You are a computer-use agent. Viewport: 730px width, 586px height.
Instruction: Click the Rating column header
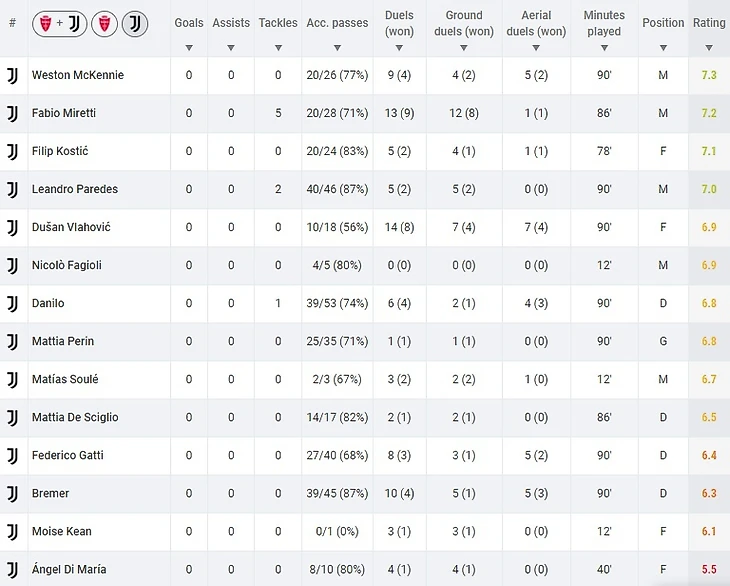(709, 23)
